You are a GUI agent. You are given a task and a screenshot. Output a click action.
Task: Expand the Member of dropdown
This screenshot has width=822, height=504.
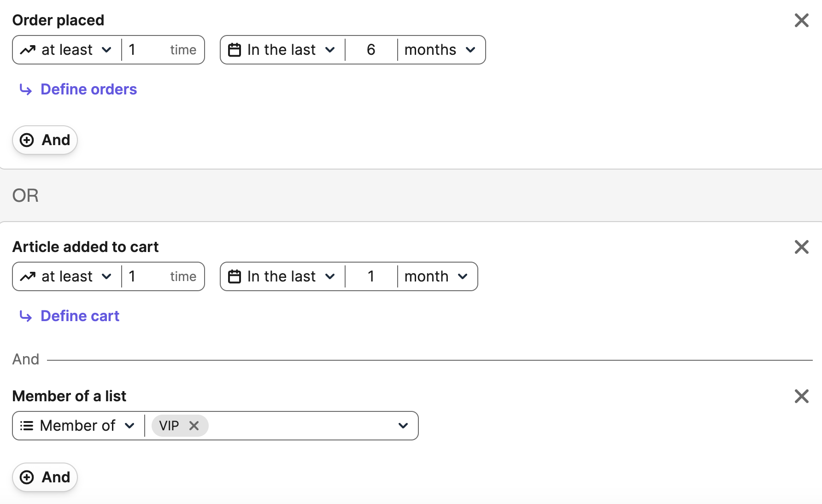(78, 426)
